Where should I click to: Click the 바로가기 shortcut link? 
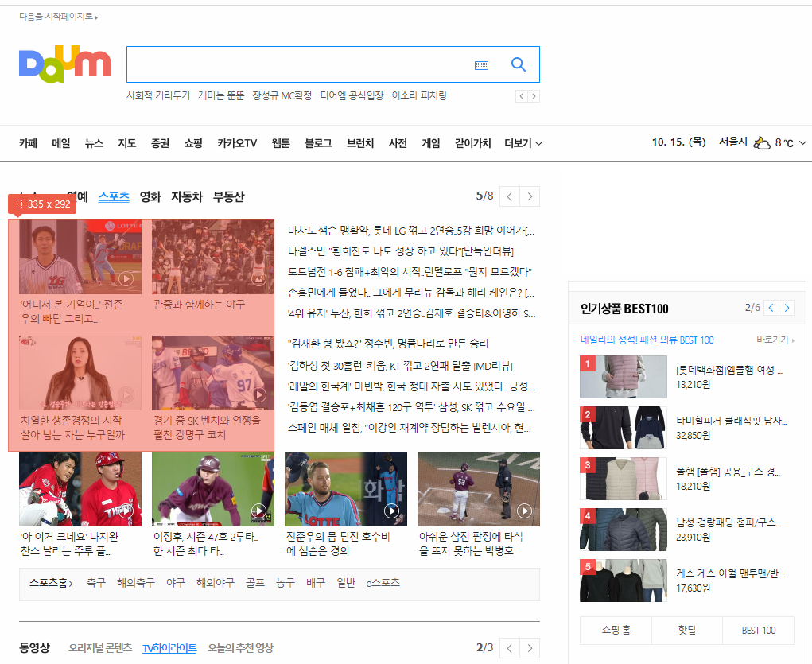775,340
